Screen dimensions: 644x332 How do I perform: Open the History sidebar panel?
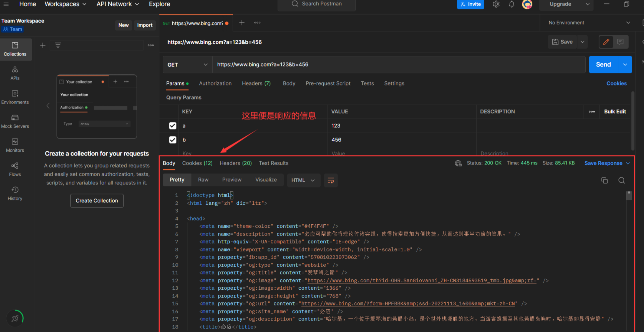(15, 194)
